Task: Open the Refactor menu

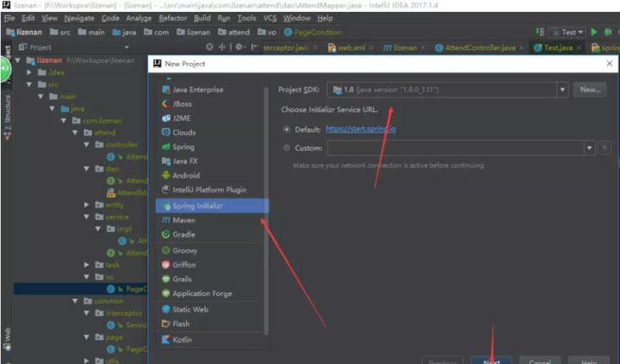Action: pyautogui.click(x=173, y=18)
